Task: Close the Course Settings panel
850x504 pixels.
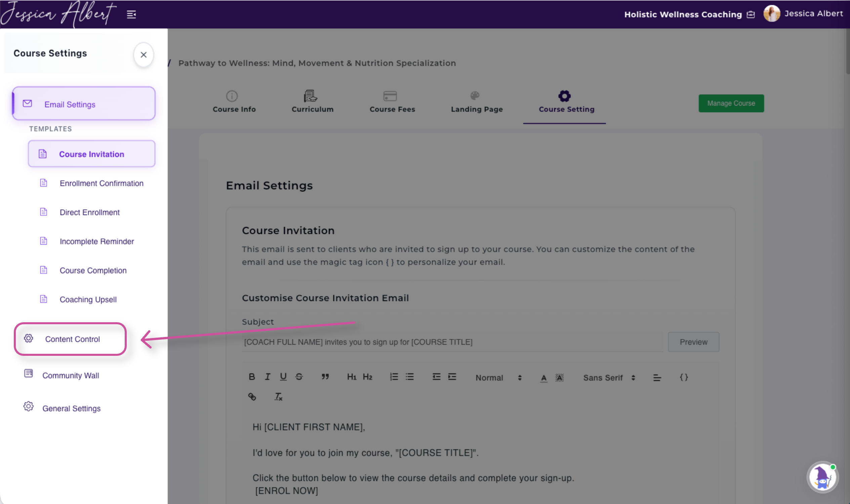Action: [144, 55]
